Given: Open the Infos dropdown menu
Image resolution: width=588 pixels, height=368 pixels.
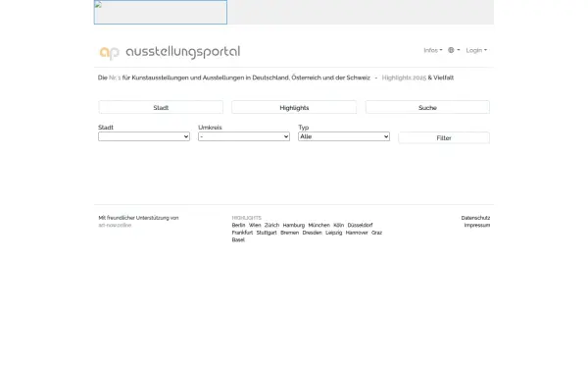Looking at the screenshot, I should coord(433,50).
